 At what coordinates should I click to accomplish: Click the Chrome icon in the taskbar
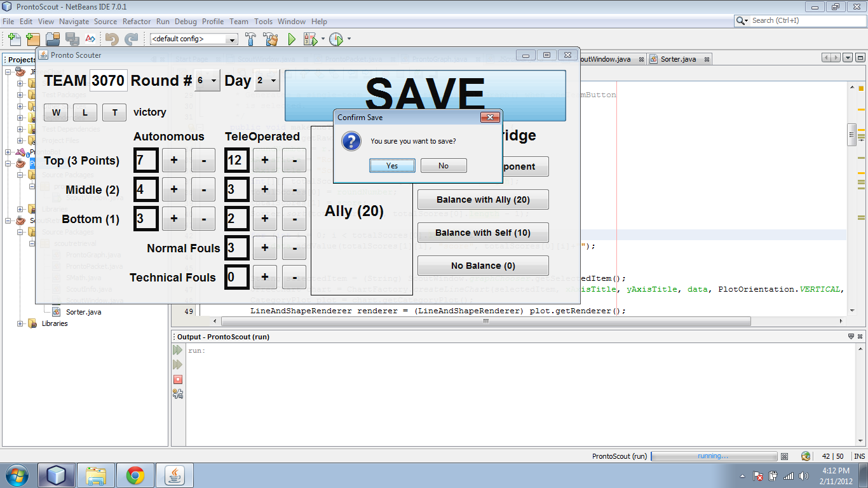point(135,475)
